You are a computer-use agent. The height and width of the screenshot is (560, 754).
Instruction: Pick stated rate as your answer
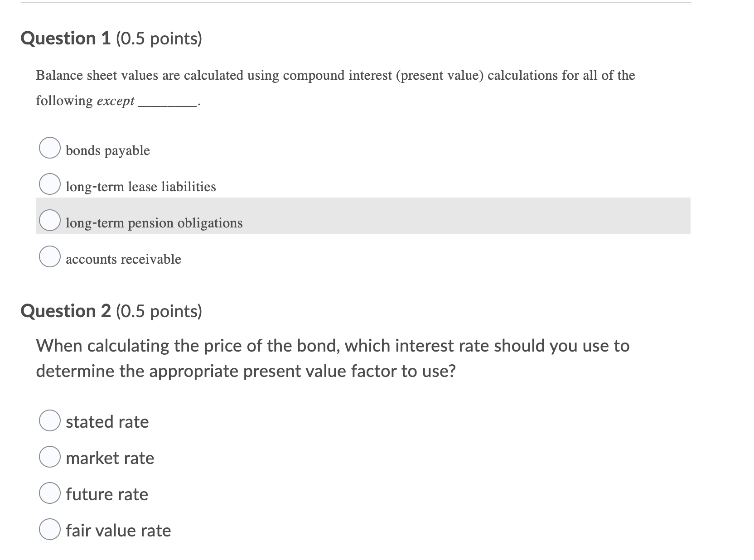50,422
